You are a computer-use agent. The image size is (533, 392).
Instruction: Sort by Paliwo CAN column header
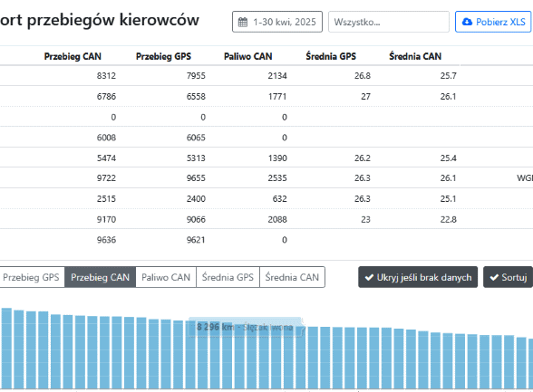pyautogui.click(x=248, y=56)
